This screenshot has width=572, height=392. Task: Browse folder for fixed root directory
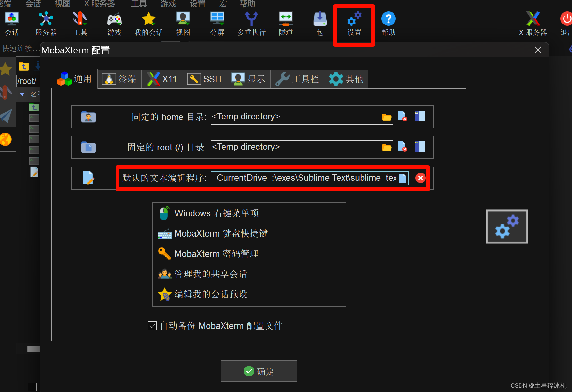click(x=387, y=148)
